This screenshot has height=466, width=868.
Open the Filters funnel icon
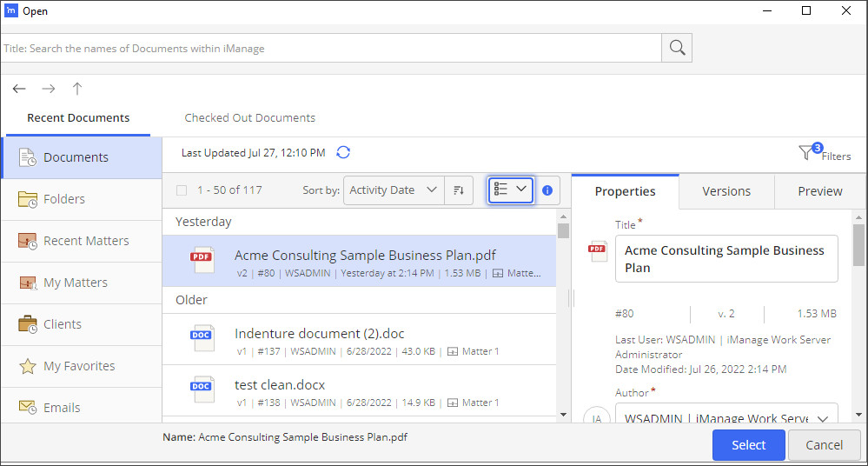pos(806,152)
